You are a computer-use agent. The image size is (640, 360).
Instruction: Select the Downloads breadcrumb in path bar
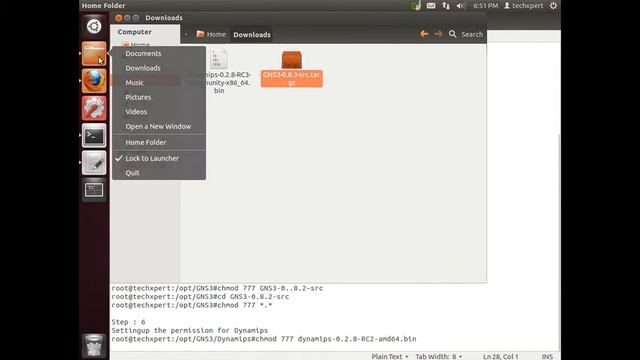coord(252,35)
